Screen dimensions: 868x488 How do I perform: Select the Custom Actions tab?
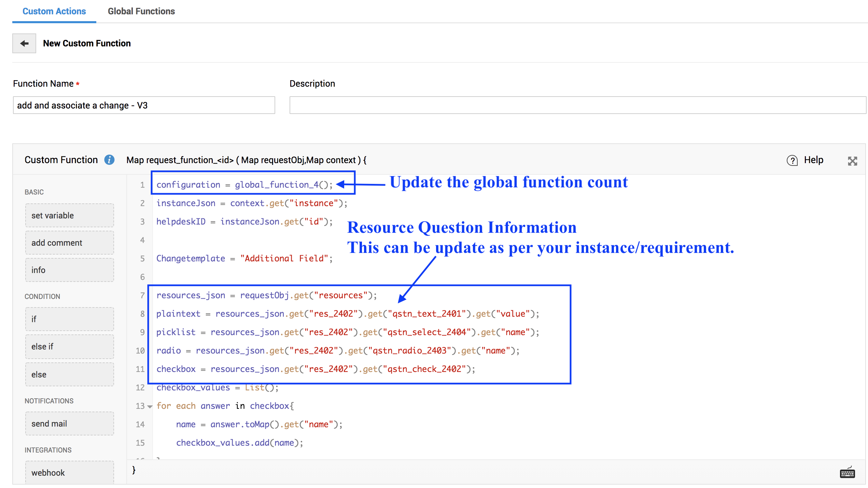[x=54, y=11]
